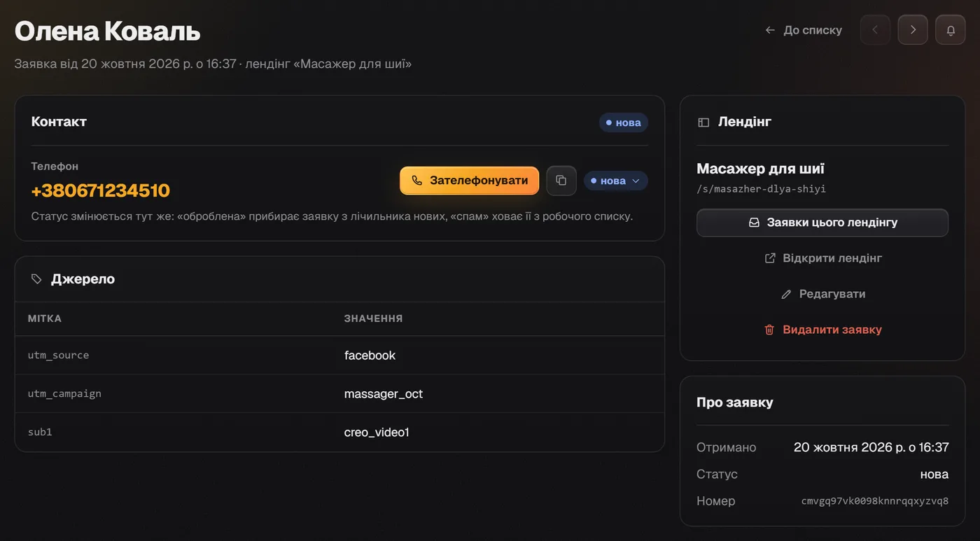Select the utm_campaign row value massager_oct

point(384,394)
